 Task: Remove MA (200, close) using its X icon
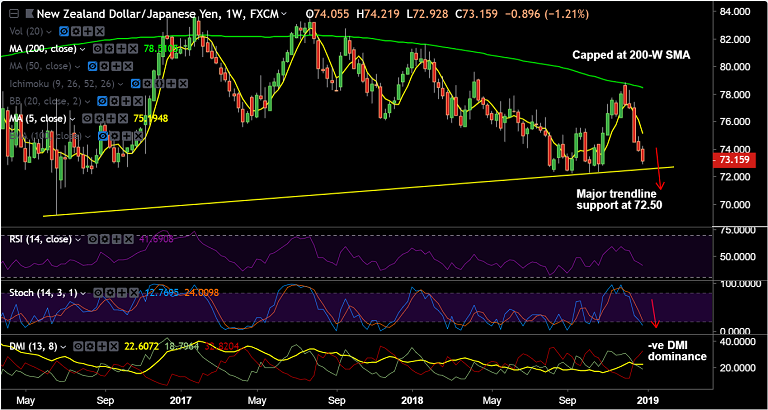coord(133,49)
